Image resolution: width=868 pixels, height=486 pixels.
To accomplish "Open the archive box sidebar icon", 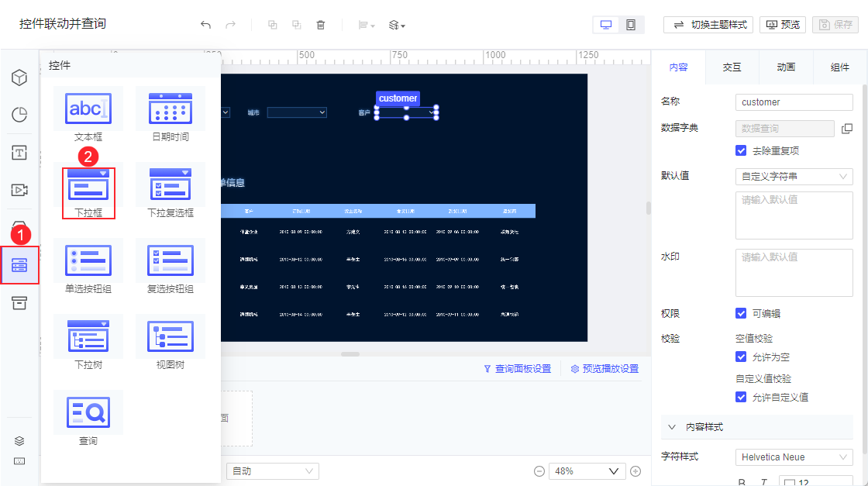I will coord(19,303).
